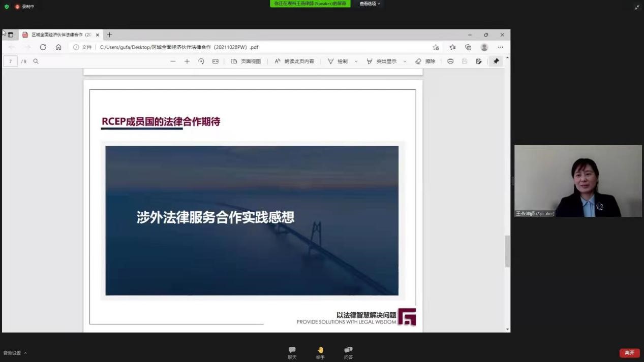644x362 pixels.
Task: Zoom out the PDF with minus
Action: (x=173, y=61)
